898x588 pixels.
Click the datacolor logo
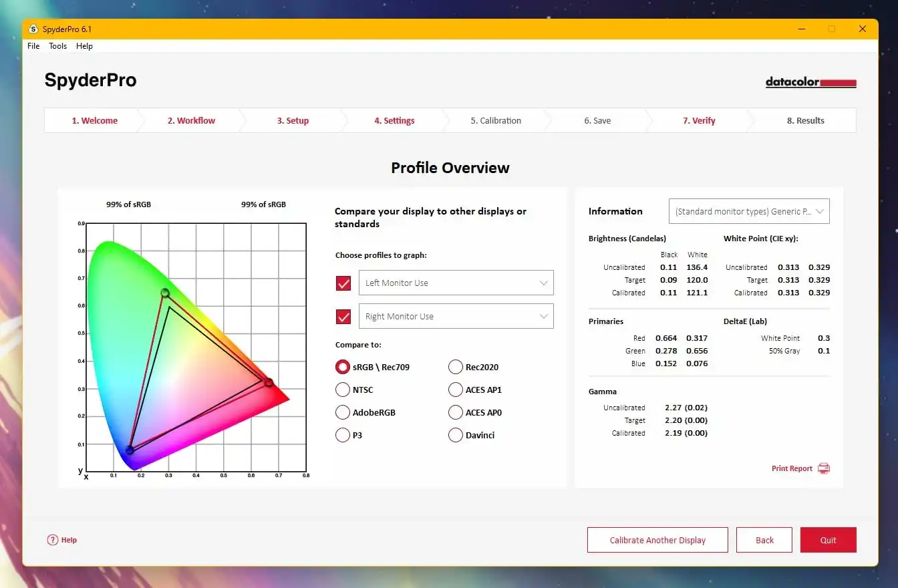(810, 83)
